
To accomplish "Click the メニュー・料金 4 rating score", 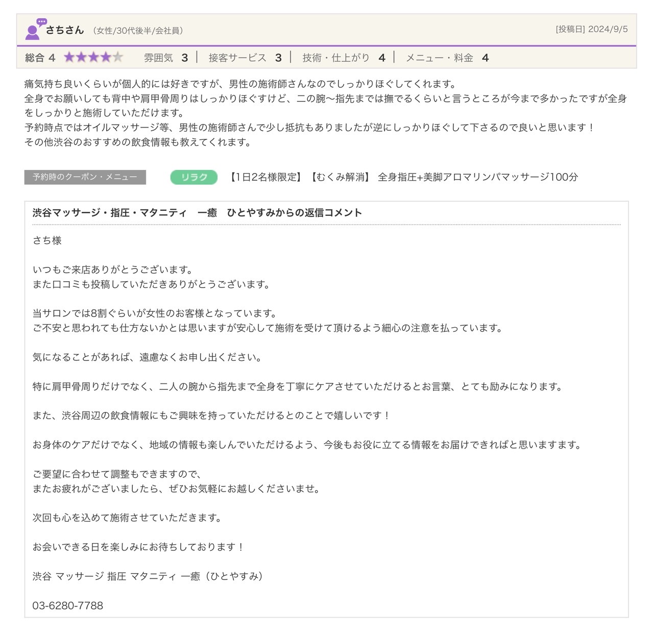I will 447,58.
